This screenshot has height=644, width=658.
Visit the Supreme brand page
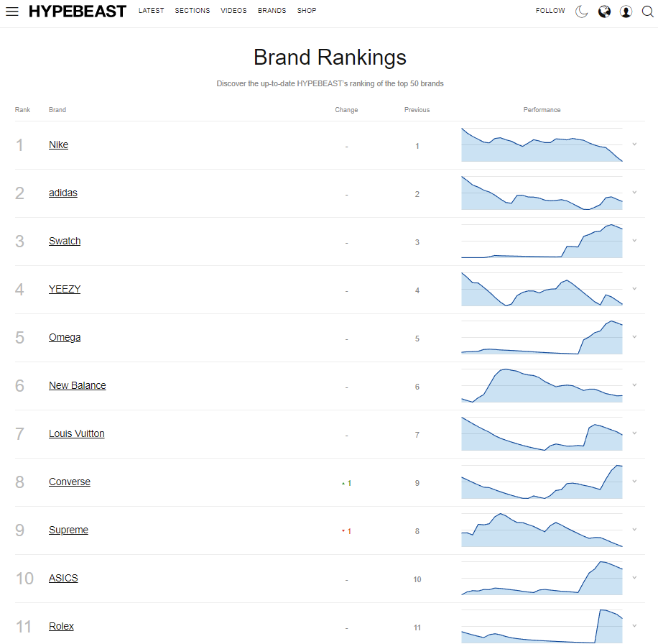coord(68,530)
